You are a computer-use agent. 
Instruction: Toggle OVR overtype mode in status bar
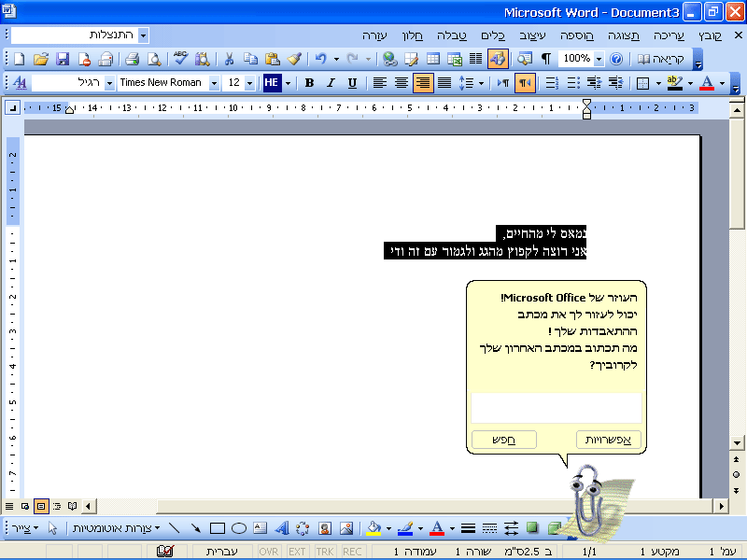[x=270, y=552]
